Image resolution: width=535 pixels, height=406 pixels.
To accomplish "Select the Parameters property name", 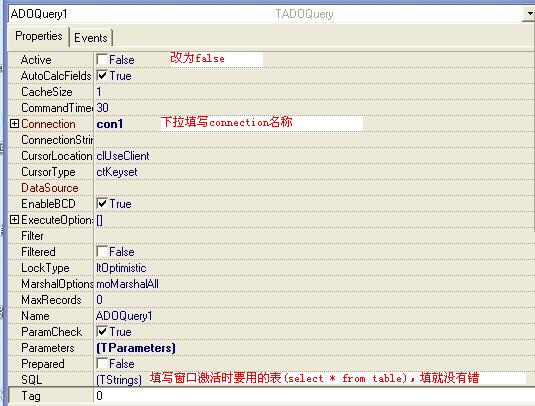I will [48, 348].
